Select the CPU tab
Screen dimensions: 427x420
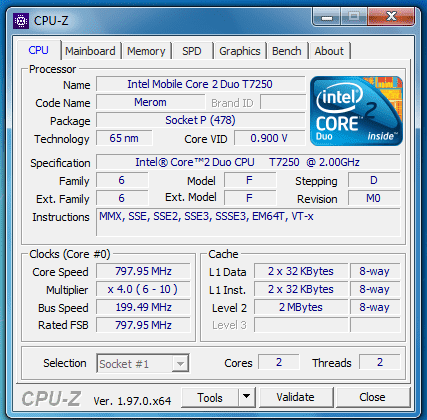pos(39,51)
